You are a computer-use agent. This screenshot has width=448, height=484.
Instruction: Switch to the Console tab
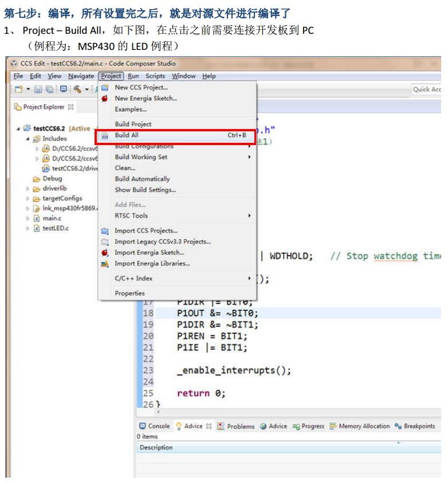155,426
